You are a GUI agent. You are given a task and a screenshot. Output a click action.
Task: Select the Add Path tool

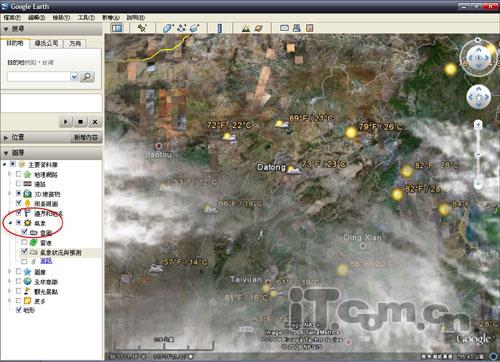pyautogui.click(x=181, y=28)
